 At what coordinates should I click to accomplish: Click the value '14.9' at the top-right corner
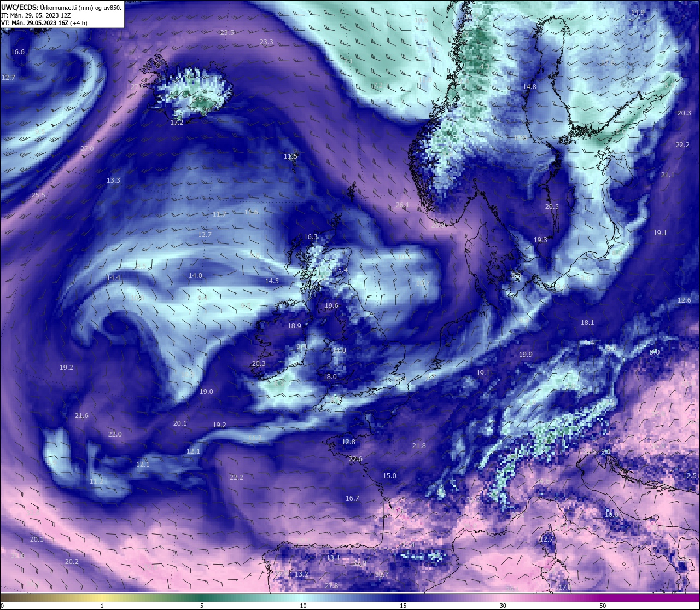click(x=638, y=13)
